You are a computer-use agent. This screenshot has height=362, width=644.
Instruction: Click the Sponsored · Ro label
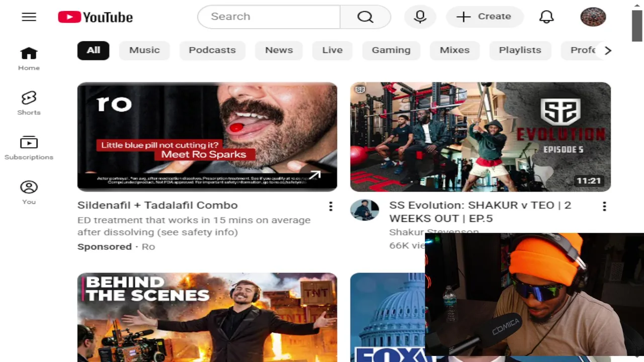[x=116, y=246]
